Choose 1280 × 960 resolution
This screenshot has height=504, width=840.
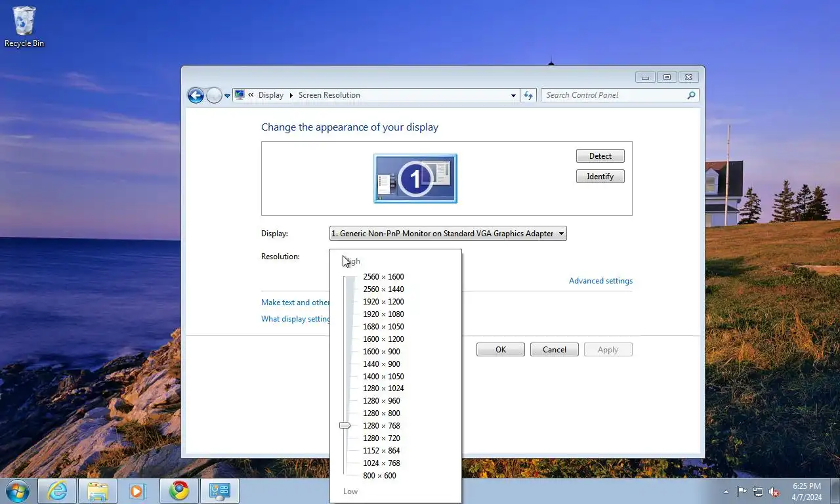(381, 401)
